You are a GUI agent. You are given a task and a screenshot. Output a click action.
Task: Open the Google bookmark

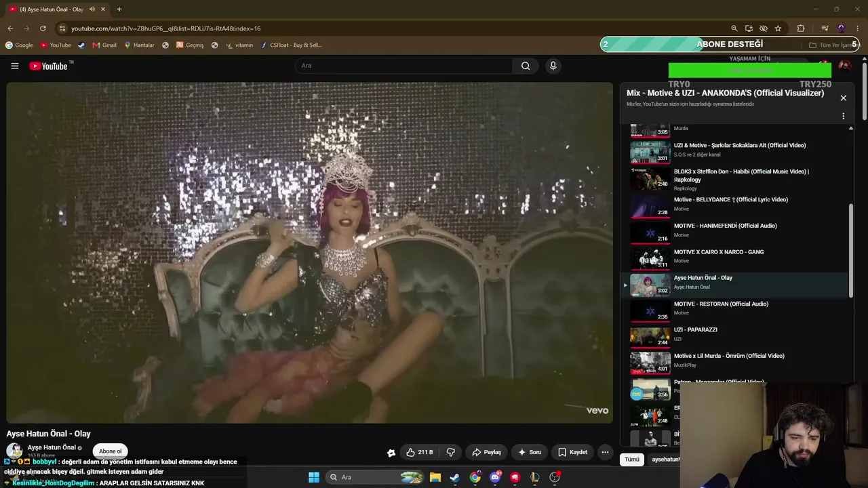coord(19,45)
